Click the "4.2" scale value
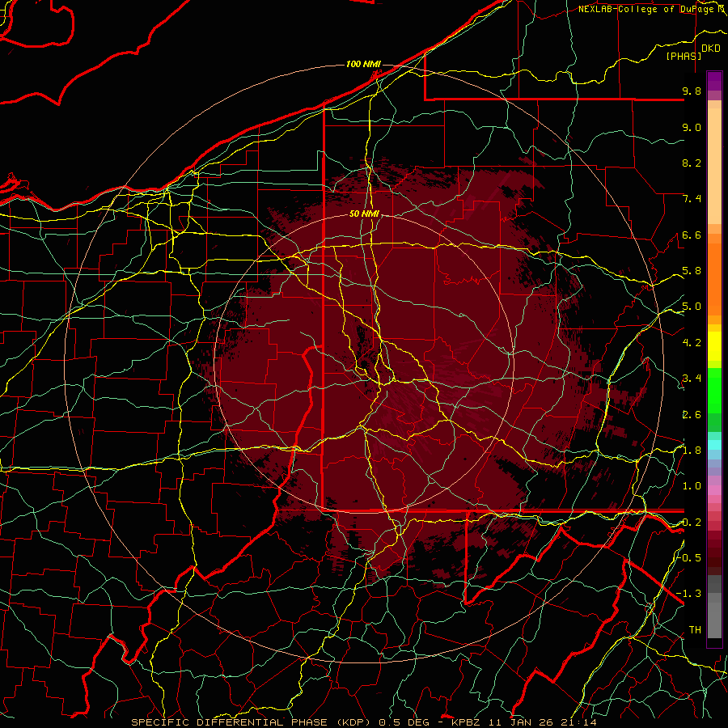 pos(692,343)
